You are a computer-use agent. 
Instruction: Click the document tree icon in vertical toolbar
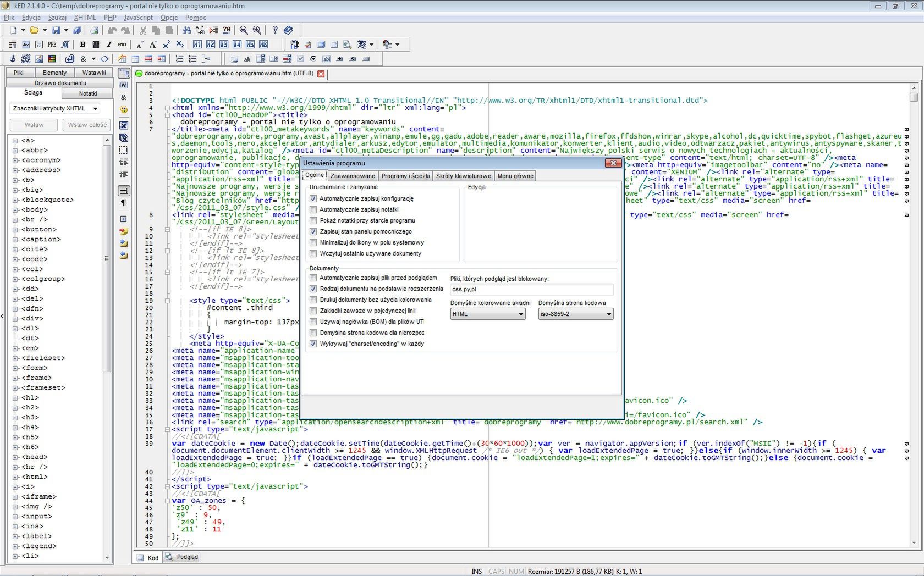tap(124, 73)
